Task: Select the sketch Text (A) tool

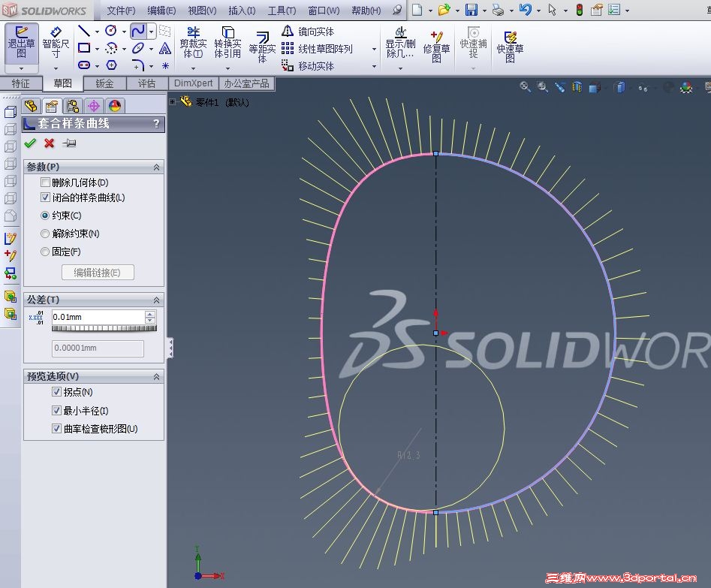Action: [165, 48]
